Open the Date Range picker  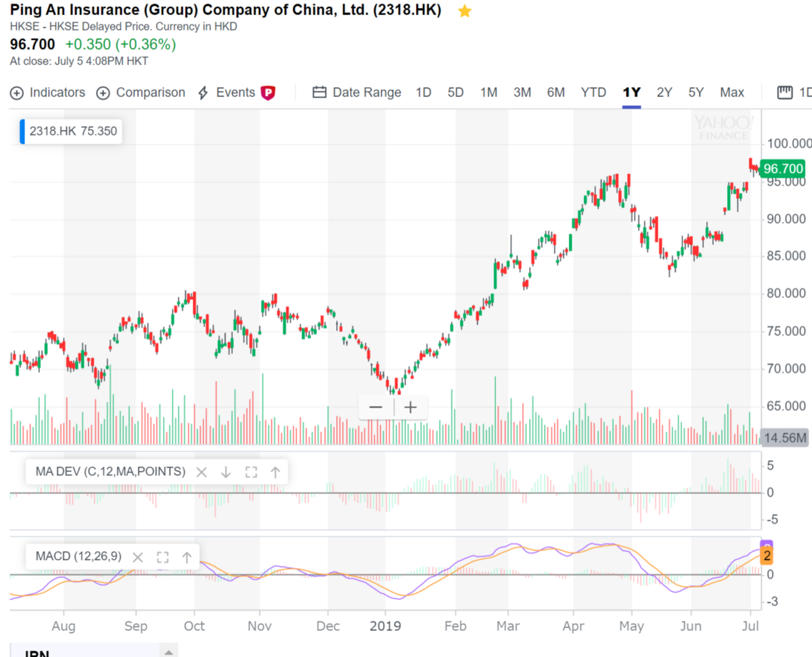click(x=357, y=92)
